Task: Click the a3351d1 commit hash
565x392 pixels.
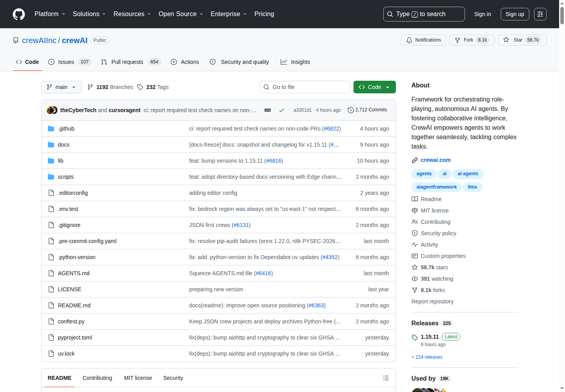Action: point(303,110)
